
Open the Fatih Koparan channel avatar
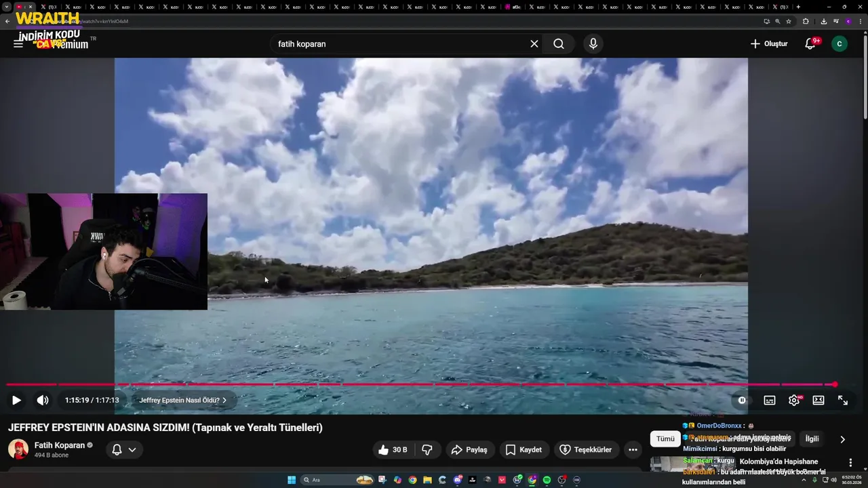coord(18,449)
